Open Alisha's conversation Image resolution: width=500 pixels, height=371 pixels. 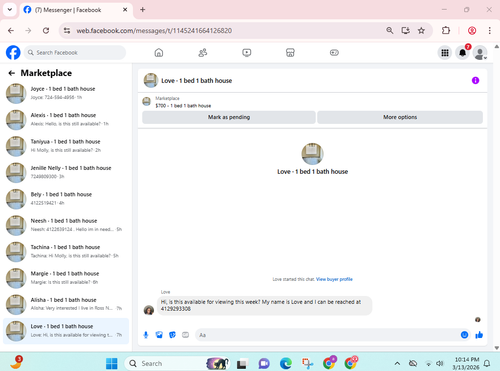[x=66, y=304]
